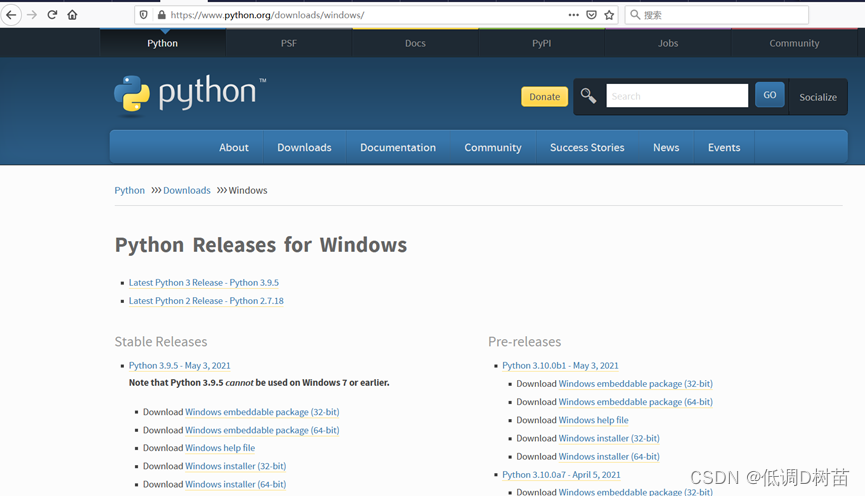Click the Pre-releases heading
The width and height of the screenshot is (865, 496).
tap(525, 342)
